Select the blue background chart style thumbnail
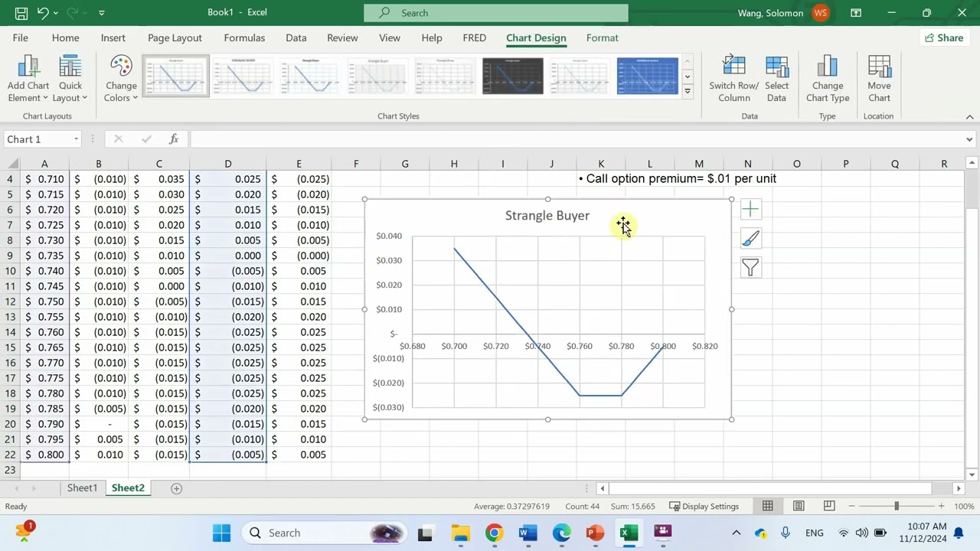This screenshot has height=551, width=980. tap(648, 76)
